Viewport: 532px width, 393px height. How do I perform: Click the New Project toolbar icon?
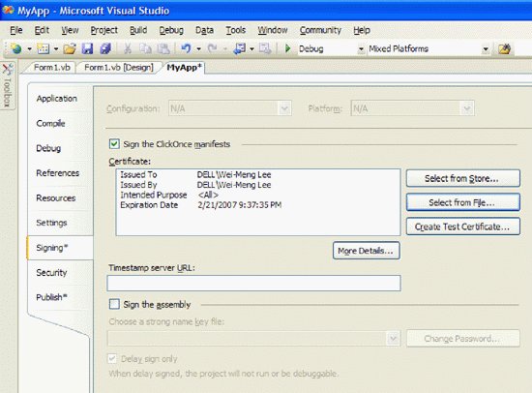(15, 49)
